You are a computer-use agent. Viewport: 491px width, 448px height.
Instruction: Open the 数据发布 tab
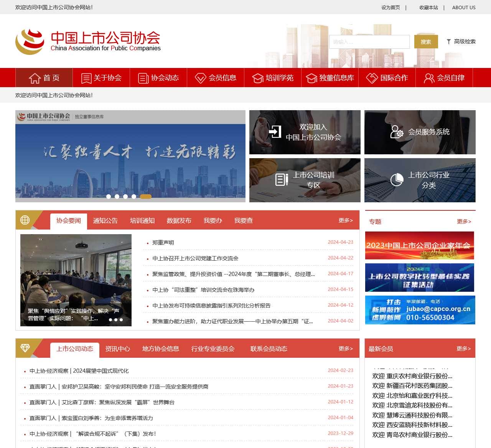(x=179, y=220)
